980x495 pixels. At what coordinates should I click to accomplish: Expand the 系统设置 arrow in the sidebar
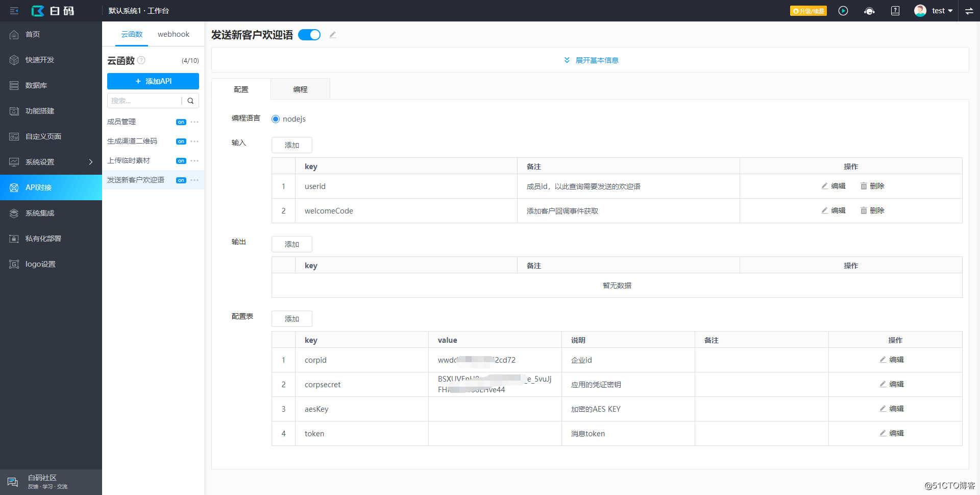click(x=91, y=162)
